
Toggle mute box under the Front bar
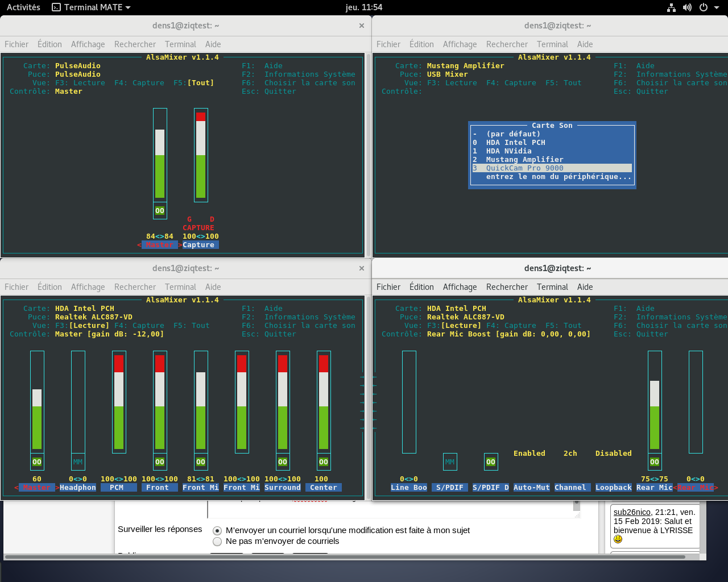point(160,462)
